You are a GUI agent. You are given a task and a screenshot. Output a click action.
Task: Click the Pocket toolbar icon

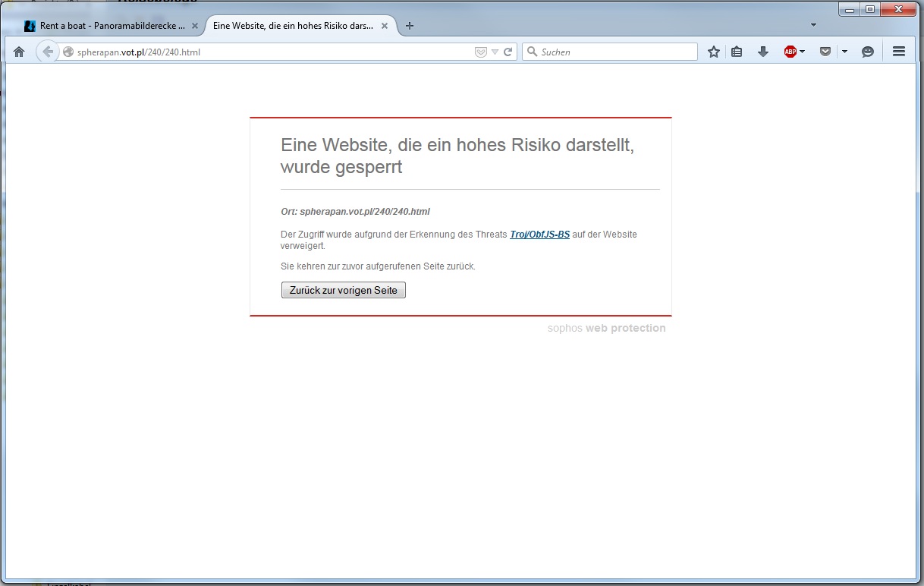pos(825,52)
